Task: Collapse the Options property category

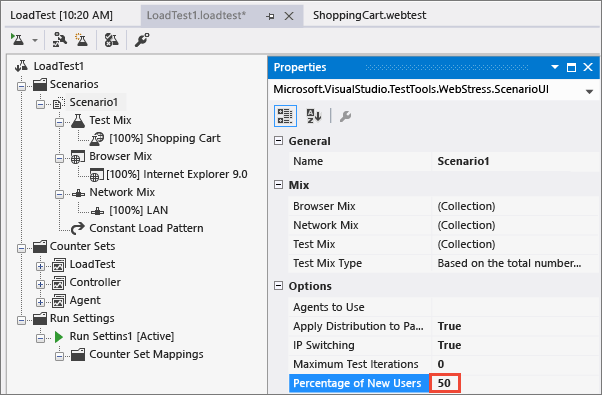Action: tap(278, 286)
